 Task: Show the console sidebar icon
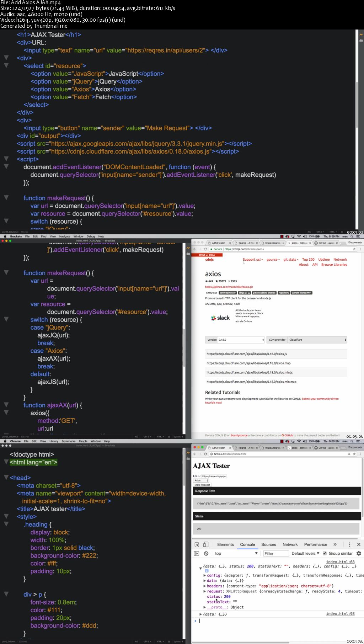point(197,553)
